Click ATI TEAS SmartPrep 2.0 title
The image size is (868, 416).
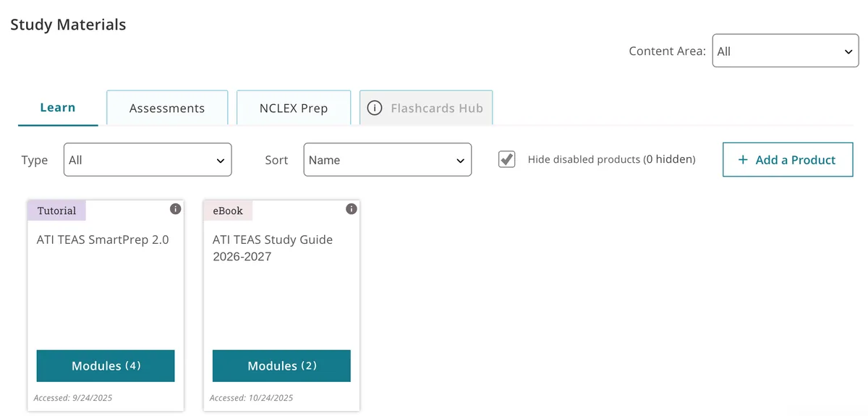(x=103, y=239)
